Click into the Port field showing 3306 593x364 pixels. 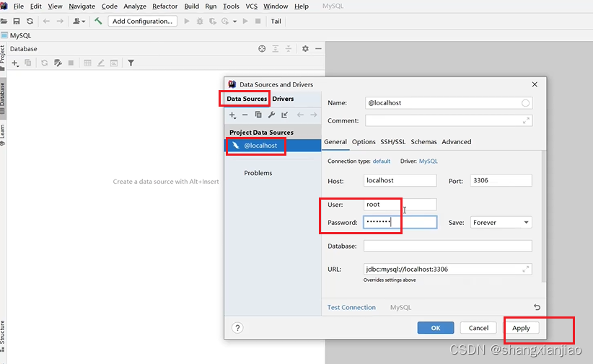(x=501, y=180)
